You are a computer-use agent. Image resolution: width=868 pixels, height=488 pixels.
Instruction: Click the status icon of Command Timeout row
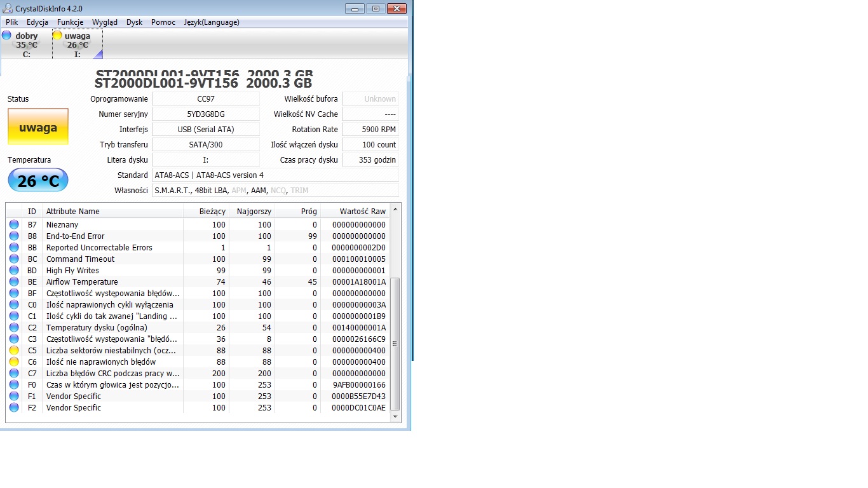pyautogui.click(x=14, y=259)
